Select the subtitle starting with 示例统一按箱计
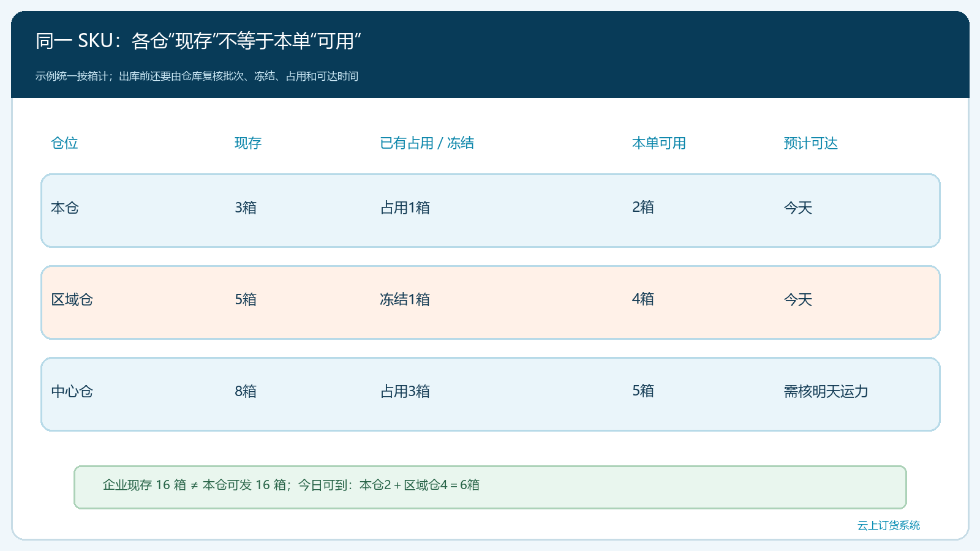Image resolution: width=980 pixels, height=551 pixels. tap(197, 77)
